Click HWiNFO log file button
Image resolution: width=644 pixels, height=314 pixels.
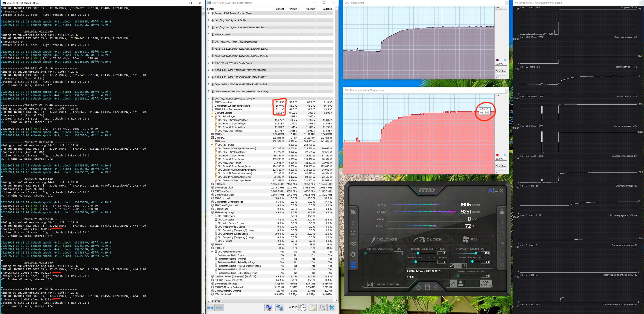(313, 308)
